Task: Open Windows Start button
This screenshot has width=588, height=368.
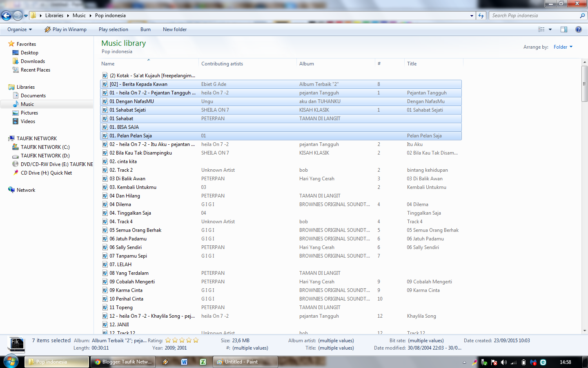Action: tap(11, 362)
